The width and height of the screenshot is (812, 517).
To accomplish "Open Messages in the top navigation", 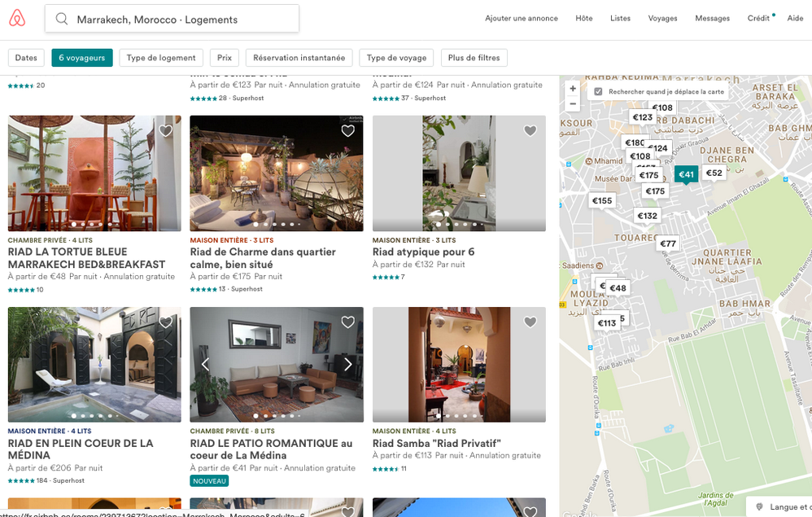I will 712,18.
